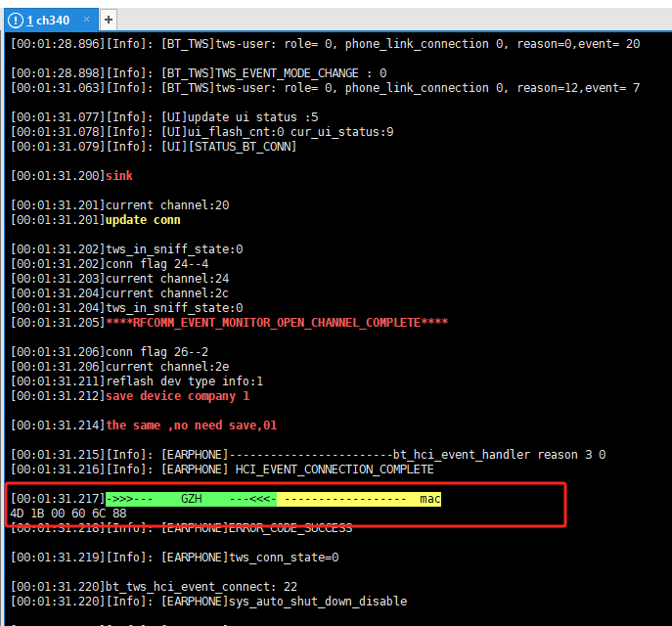Click the yellow 'update conn' log text

143,220
